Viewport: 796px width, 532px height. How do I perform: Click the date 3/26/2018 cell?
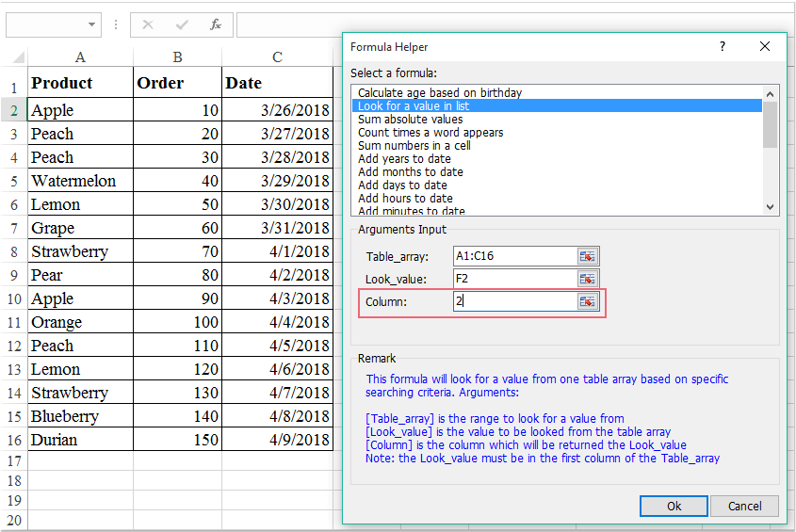point(277,110)
